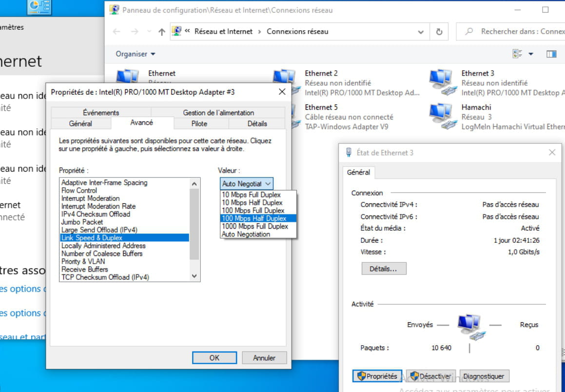565x392 pixels.
Task: Click the Propriétés button with shield
Action: pyautogui.click(x=377, y=376)
